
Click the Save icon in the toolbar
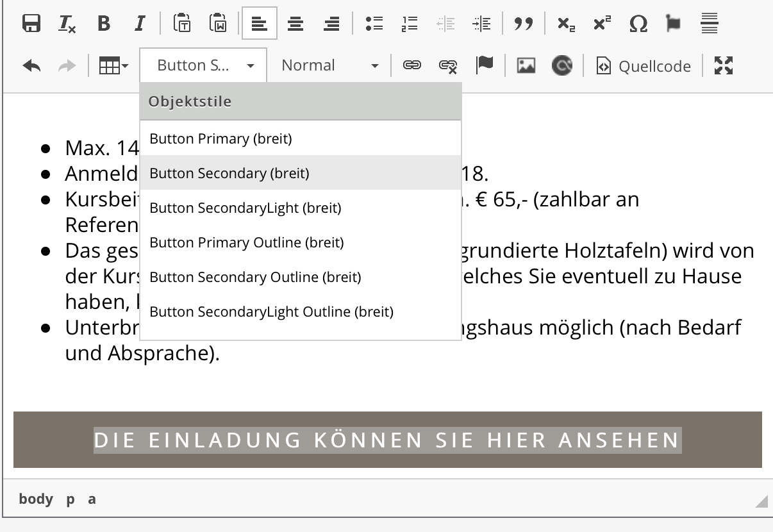pyautogui.click(x=31, y=24)
